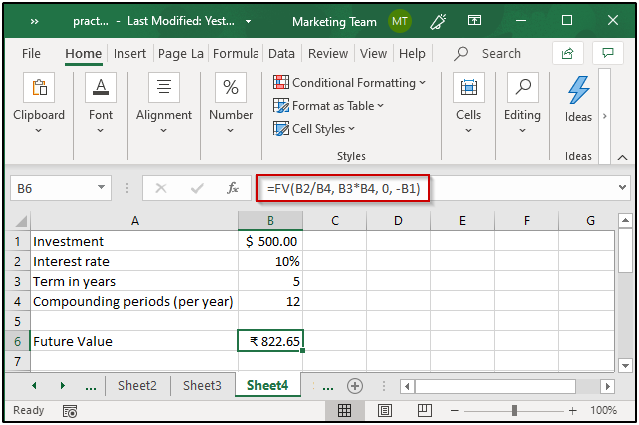Expand the formula bar chevron
This screenshot has height=425, width=639.
622,187
